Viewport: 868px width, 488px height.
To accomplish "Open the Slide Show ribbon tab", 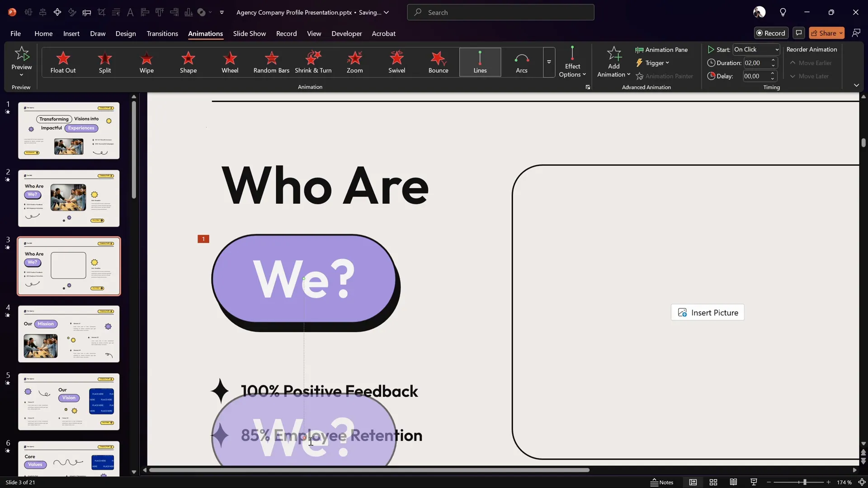I will 250,33.
